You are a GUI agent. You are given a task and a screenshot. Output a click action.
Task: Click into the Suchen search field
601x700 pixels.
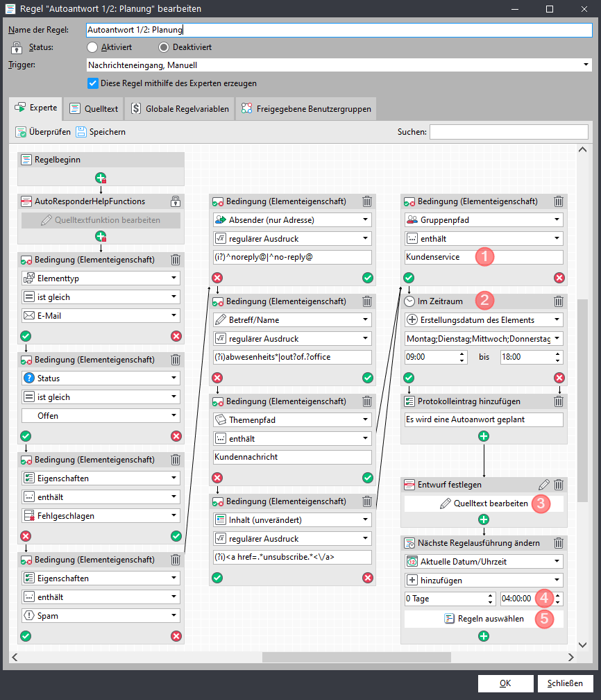[x=509, y=132]
